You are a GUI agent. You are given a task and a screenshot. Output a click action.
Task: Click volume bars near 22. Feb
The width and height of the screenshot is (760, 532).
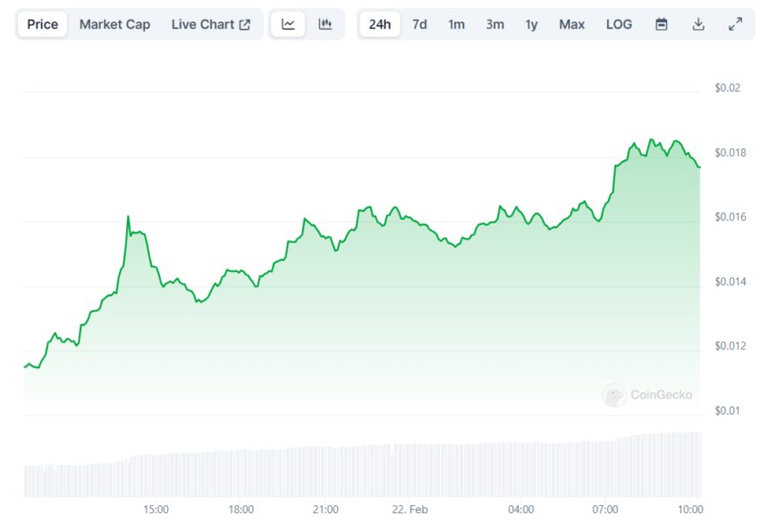click(x=410, y=470)
